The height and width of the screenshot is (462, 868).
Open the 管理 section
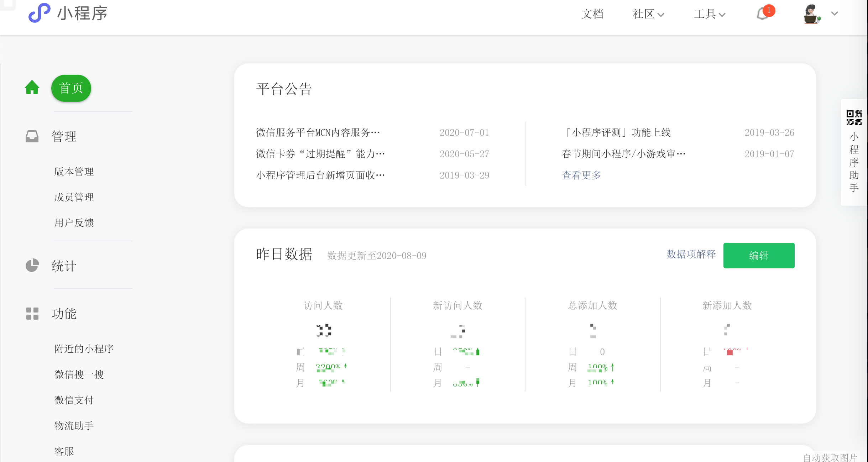(64, 136)
